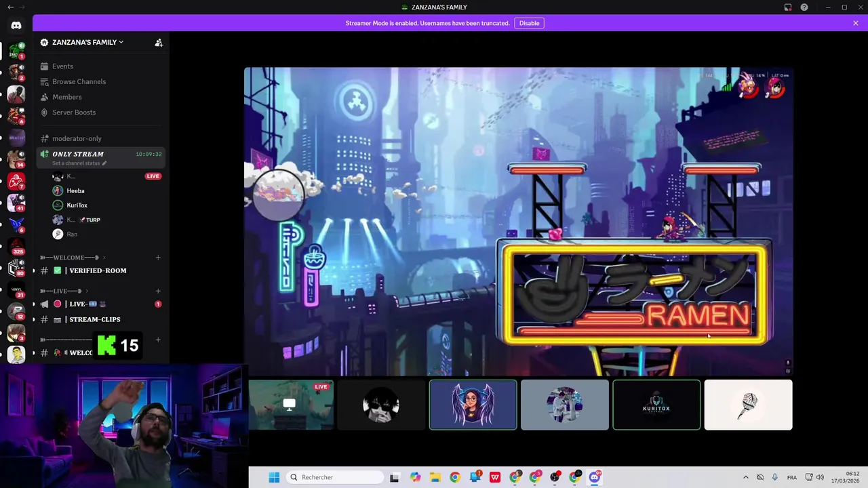
Task: Open Discord icon in Windows taskbar
Action: tap(595, 477)
